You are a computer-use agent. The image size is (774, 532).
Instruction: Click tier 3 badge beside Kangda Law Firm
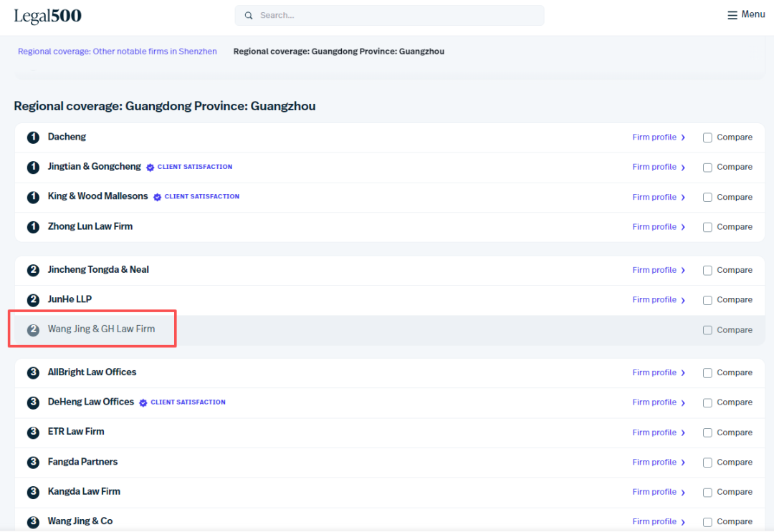[33, 492]
